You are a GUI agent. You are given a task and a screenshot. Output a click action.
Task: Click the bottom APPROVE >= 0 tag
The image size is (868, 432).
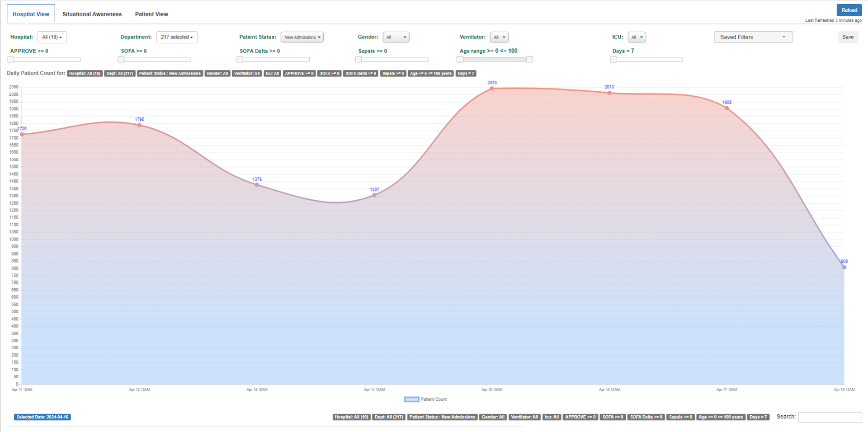pos(580,417)
